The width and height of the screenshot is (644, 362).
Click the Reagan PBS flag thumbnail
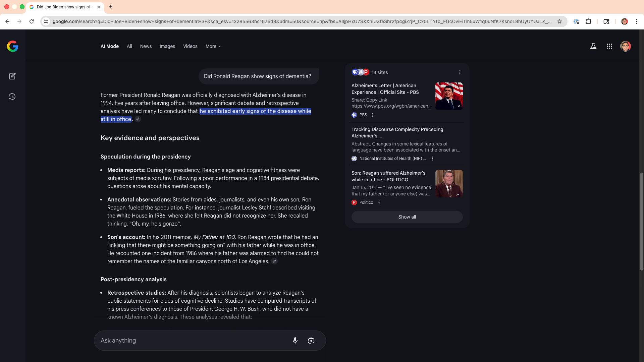click(448, 96)
